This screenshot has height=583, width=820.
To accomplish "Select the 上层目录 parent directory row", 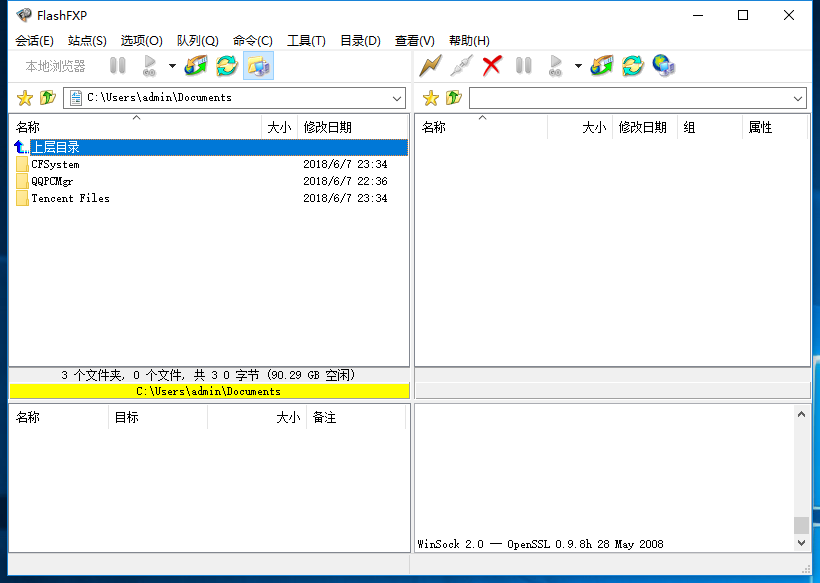I will tap(209, 147).
